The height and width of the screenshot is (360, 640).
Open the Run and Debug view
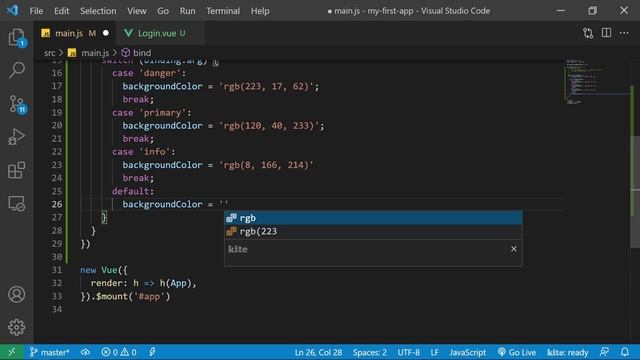point(16,137)
